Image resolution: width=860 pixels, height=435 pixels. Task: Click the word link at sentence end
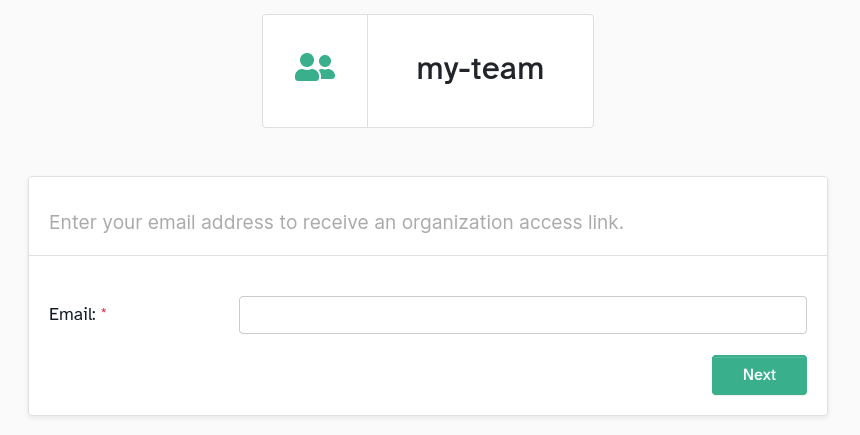606,222
